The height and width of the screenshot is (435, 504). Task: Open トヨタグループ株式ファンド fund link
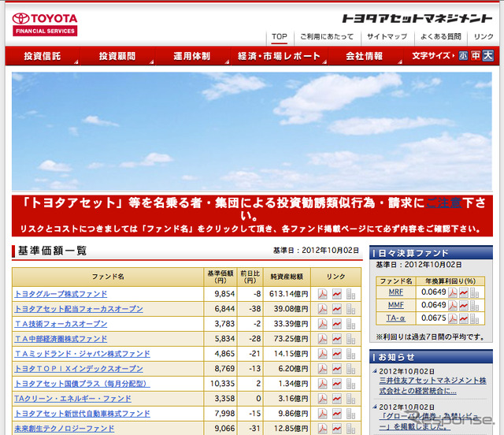click(x=61, y=294)
